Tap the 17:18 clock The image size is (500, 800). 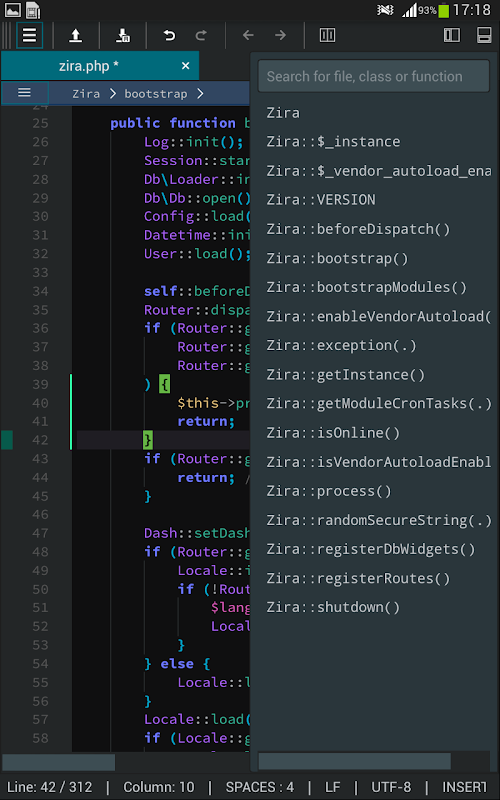(x=471, y=10)
